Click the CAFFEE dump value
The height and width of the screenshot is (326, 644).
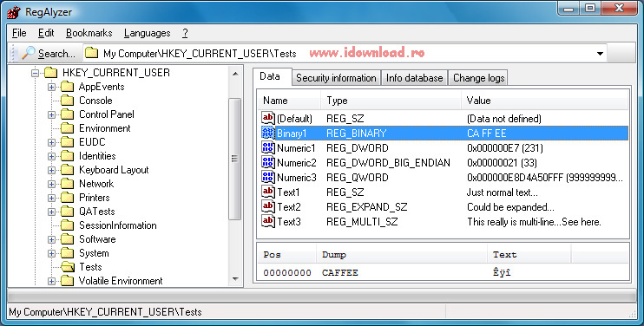tap(340, 273)
